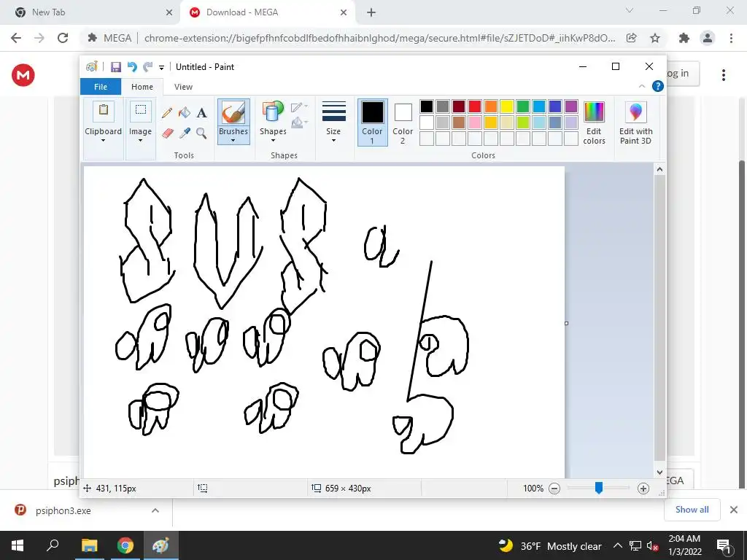Image resolution: width=747 pixels, height=560 pixels.
Task: Open MEGA page three-dot menu
Action: (x=724, y=75)
